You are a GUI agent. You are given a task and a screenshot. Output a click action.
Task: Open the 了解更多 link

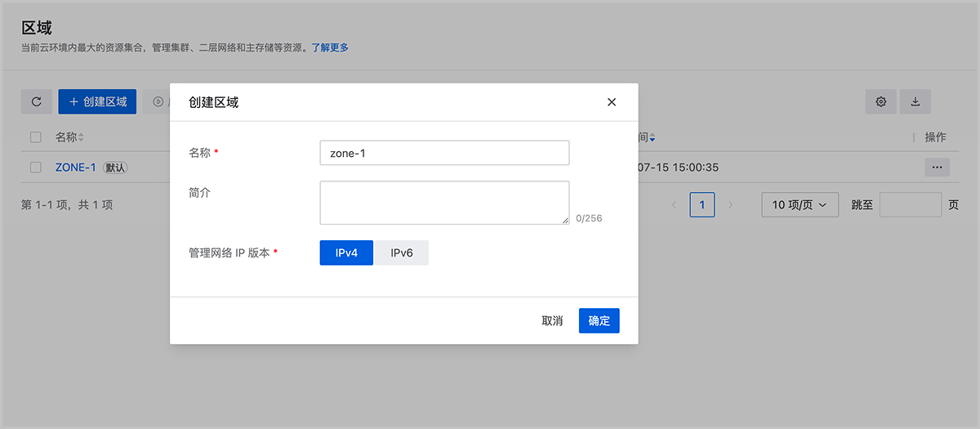coord(330,48)
